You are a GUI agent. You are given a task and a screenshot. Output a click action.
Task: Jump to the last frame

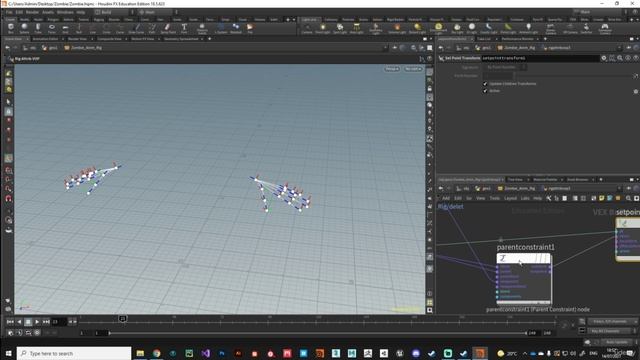(x=46, y=322)
